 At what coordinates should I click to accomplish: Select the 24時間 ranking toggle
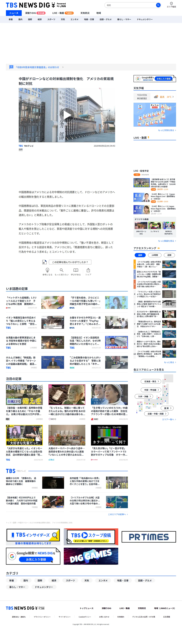[x=155, y=255]
